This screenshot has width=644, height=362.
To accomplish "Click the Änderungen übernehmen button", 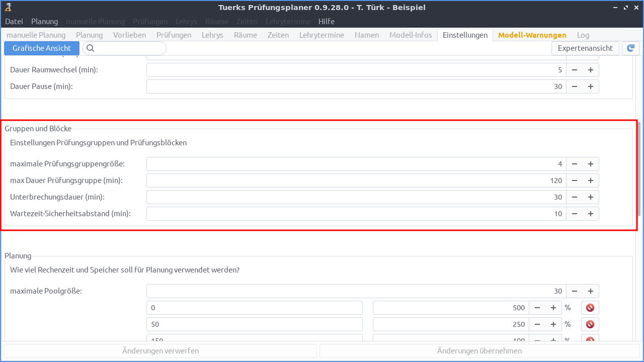I will pos(479,350).
